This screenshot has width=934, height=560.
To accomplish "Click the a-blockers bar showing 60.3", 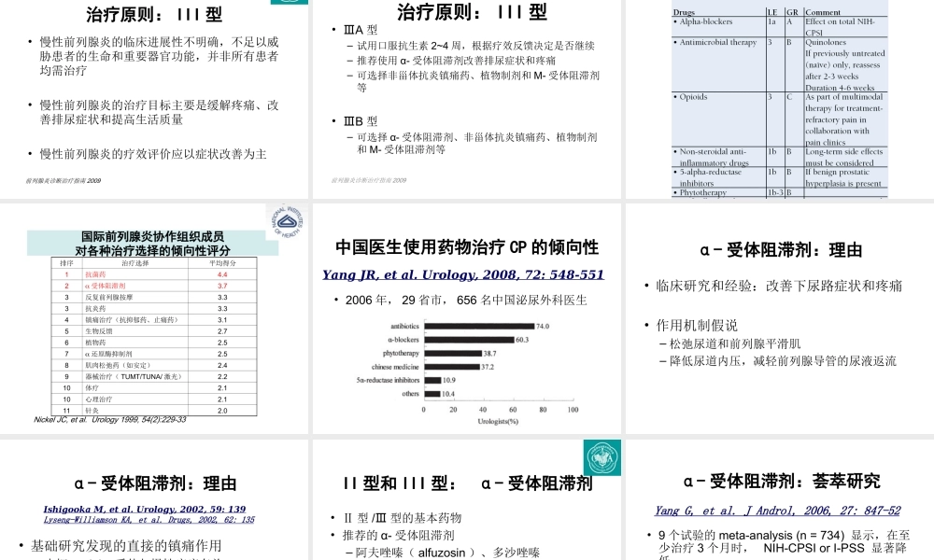I will [470, 340].
